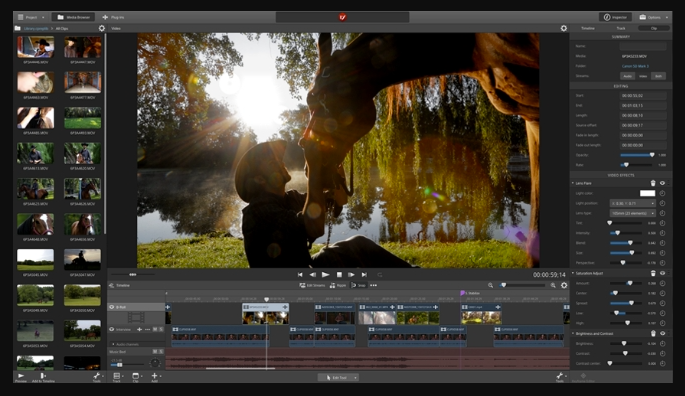The height and width of the screenshot is (396, 685).
Task: Step back one frame
Action: point(313,274)
